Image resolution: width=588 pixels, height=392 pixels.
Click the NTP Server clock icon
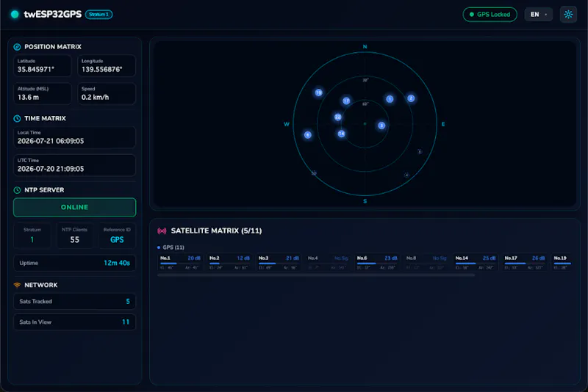pyautogui.click(x=17, y=190)
